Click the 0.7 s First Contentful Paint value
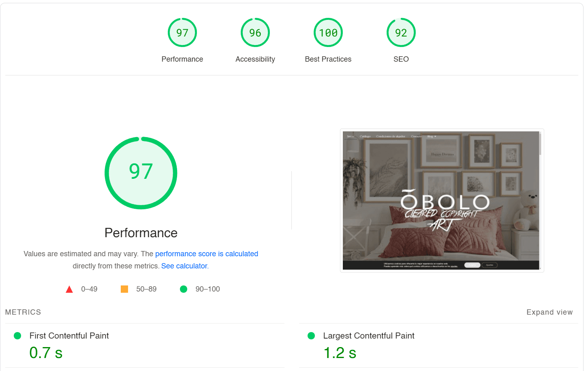Screen dimensions: 588x371 click(46, 353)
